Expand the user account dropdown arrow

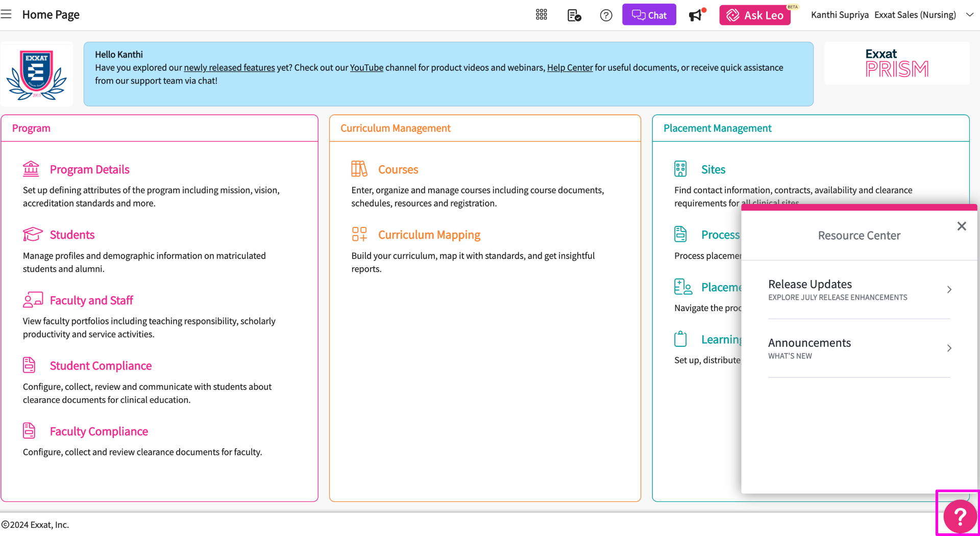[970, 15]
